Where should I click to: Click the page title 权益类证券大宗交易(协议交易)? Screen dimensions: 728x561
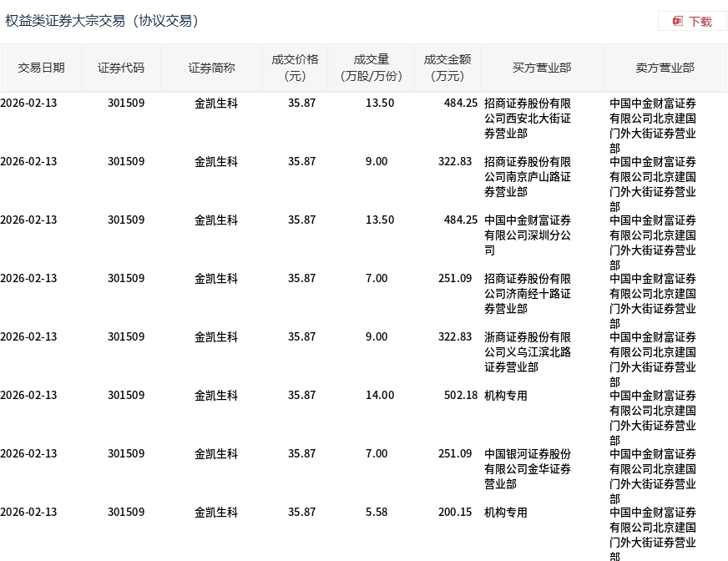pyautogui.click(x=102, y=21)
